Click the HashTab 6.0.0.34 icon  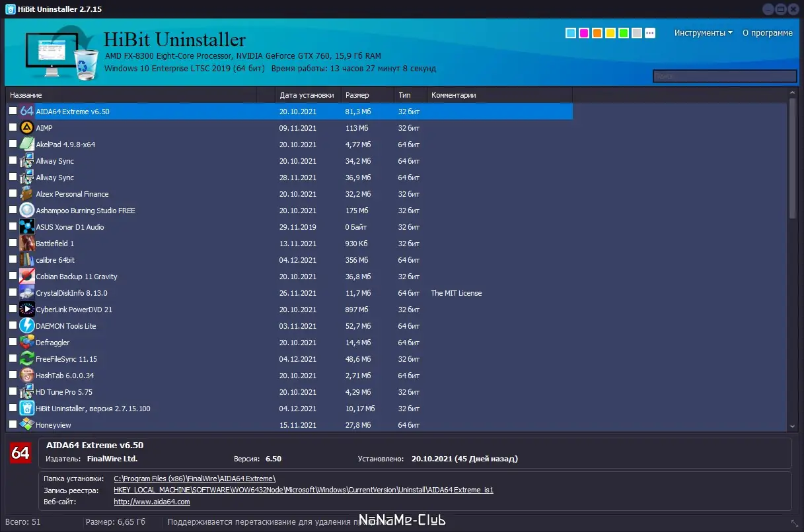[x=26, y=375]
